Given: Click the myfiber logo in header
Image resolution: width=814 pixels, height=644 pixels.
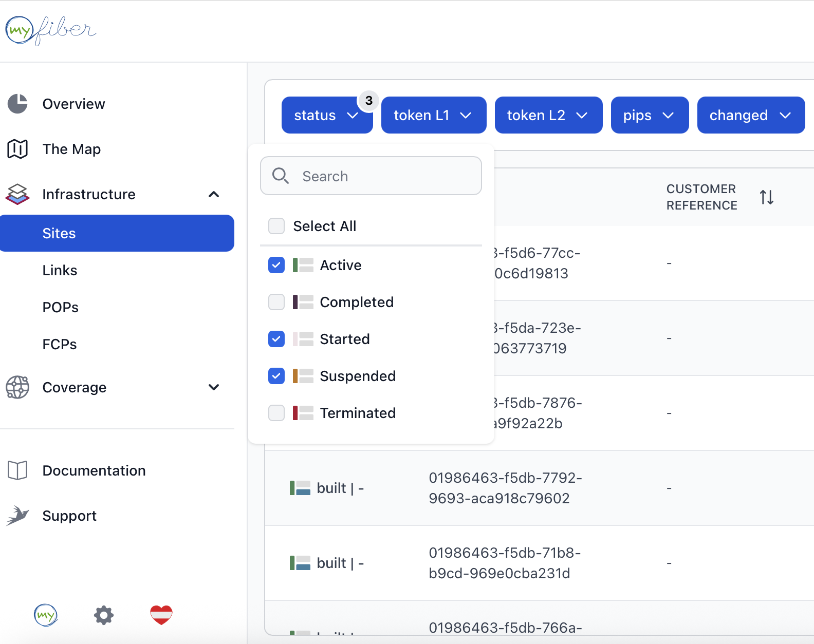Looking at the screenshot, I should tap(50, 30).
